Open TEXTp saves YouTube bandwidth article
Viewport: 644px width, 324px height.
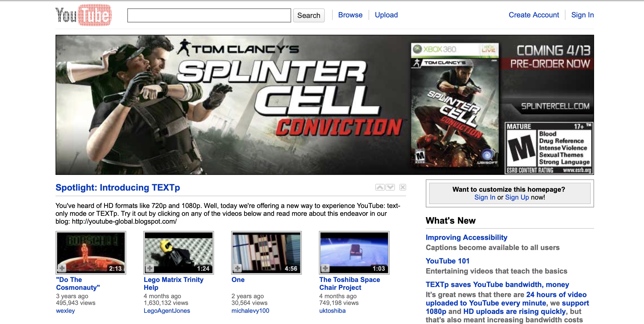pyautogui.click(x=497, y=284)
